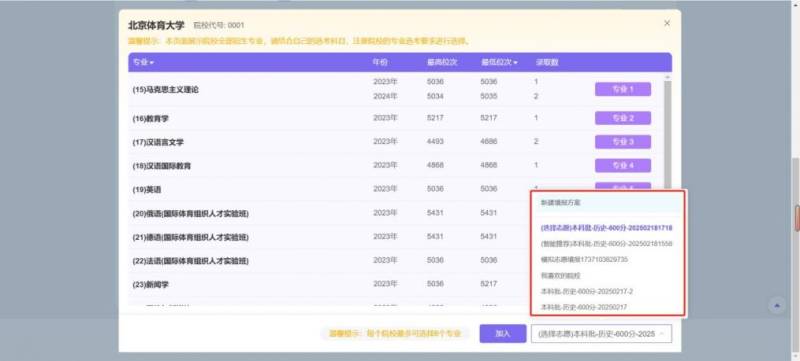Click the table's vertical scrollbar thumb

[667, 135]
